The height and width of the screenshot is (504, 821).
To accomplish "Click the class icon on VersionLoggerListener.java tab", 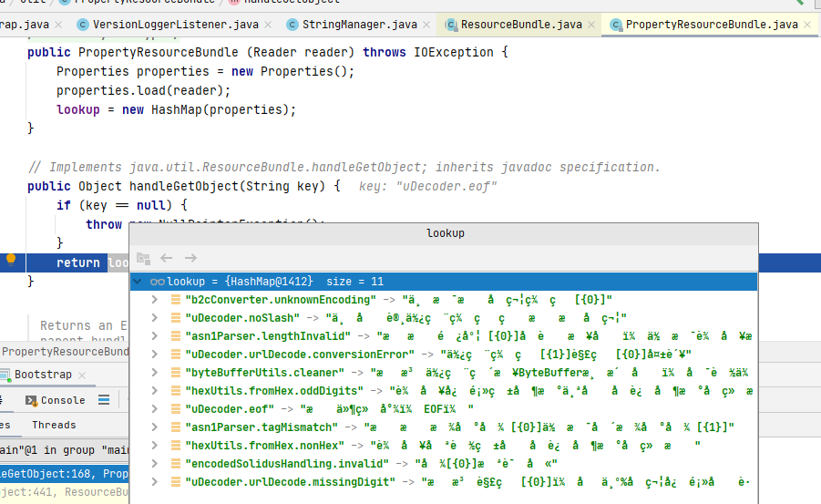I will (82, 25).
